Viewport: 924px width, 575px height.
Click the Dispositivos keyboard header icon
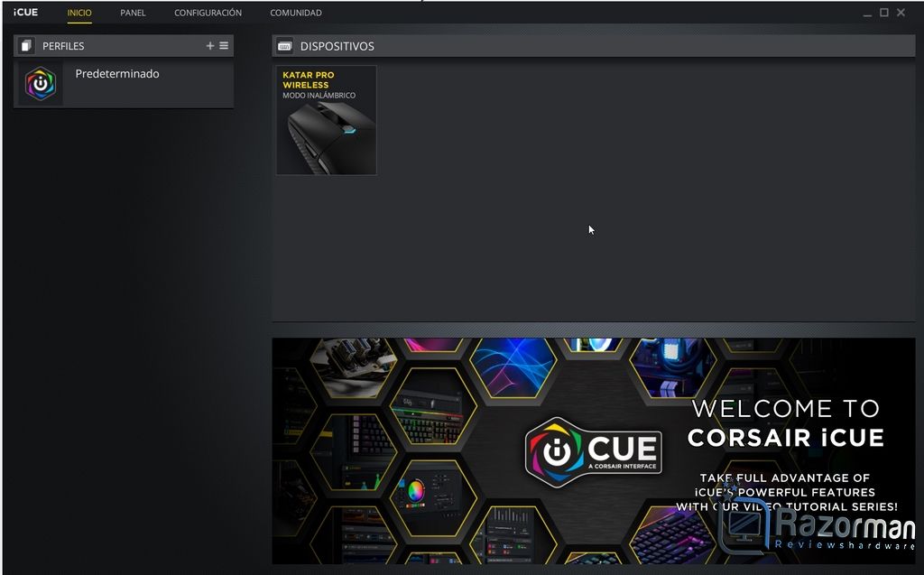point(284,46)
